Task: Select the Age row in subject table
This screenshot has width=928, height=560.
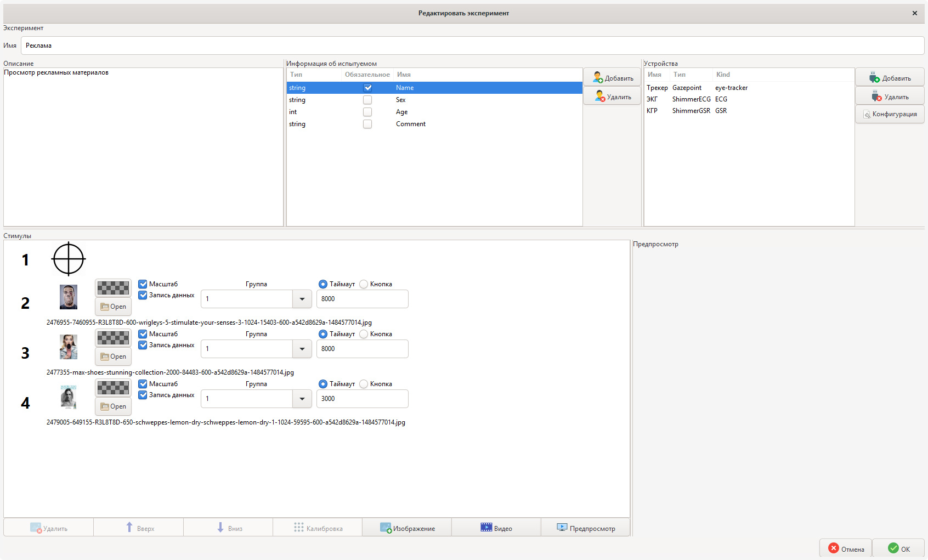Action: pyautogui.click(x=401, y=112)
